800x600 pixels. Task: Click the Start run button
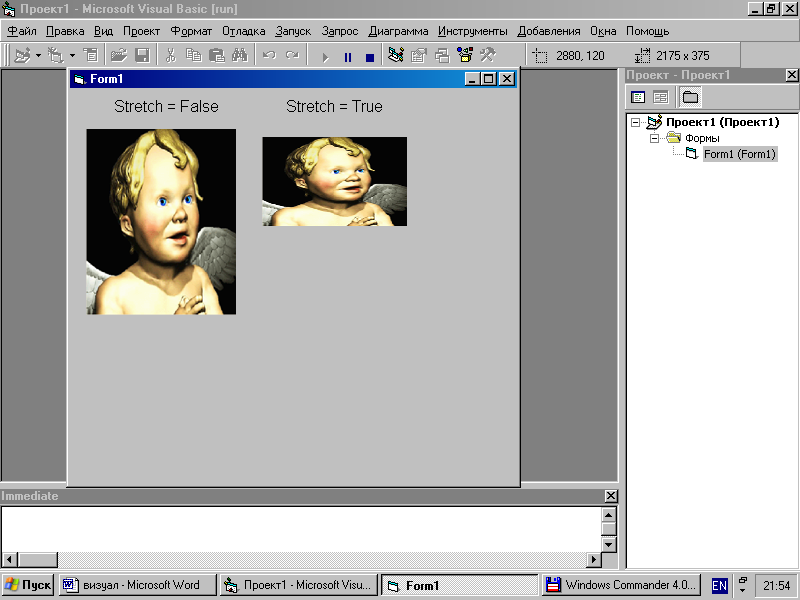326,57
